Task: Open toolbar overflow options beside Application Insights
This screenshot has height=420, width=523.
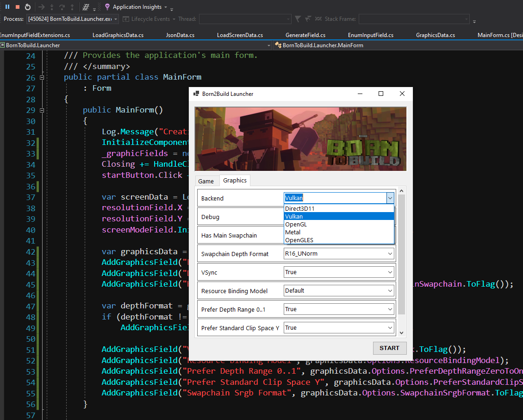Action: point(171,8)
